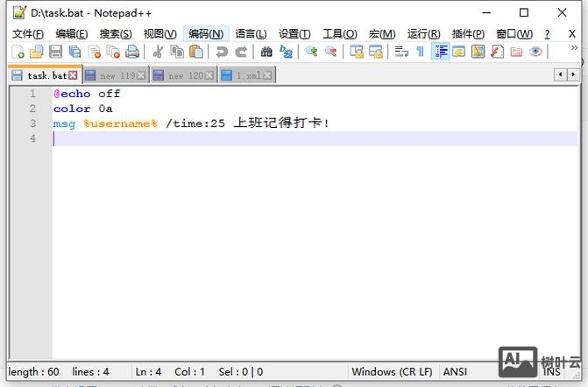The width and height of the screenshot is (588, 387).
Task: Zoom out magnifier icon
Action: coord(330,52)
